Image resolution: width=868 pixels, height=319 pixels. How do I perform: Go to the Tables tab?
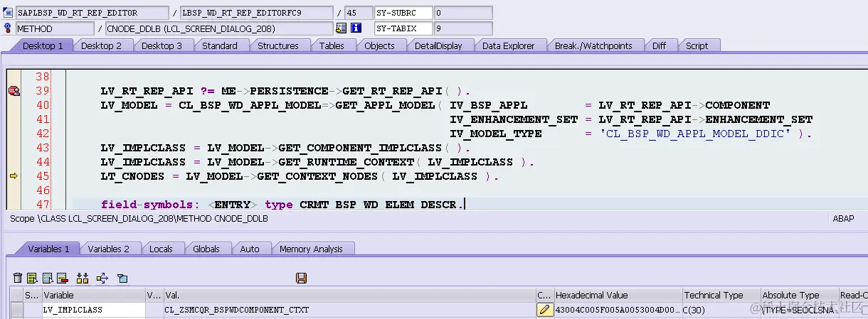tap(332, 45)
